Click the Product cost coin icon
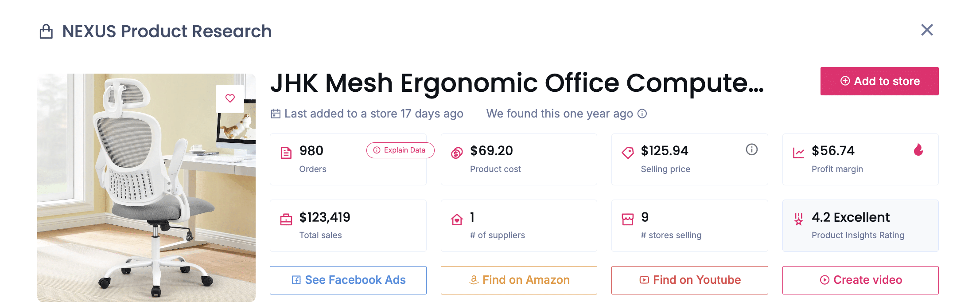The height and width of the screenshot is (306, 980). (x=457, y=153)
